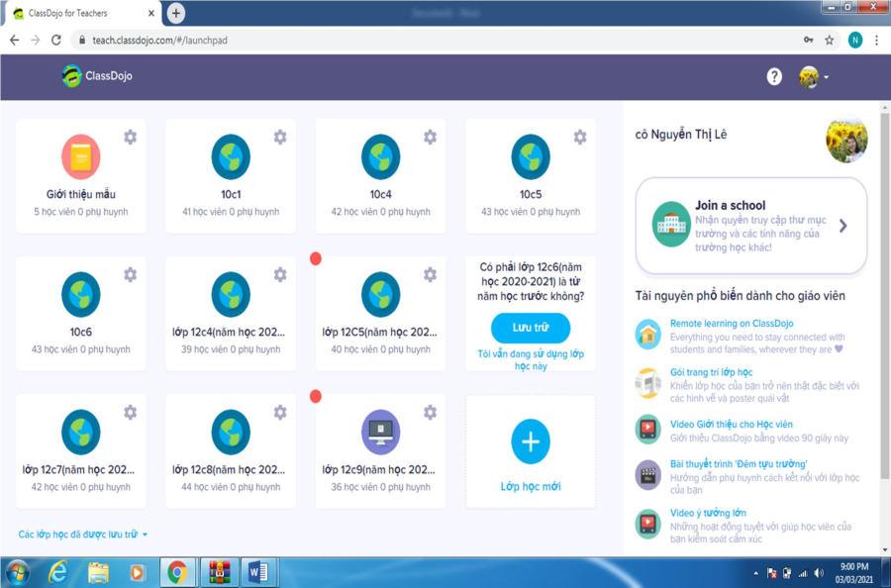Screen dimensions: 891x588
Task: Open Join a school chevron arrow
Action: click(843, 226)
